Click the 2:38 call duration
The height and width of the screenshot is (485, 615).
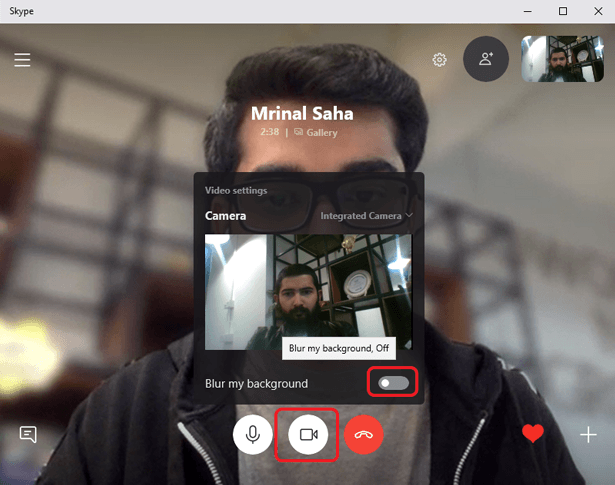point(270,132)
